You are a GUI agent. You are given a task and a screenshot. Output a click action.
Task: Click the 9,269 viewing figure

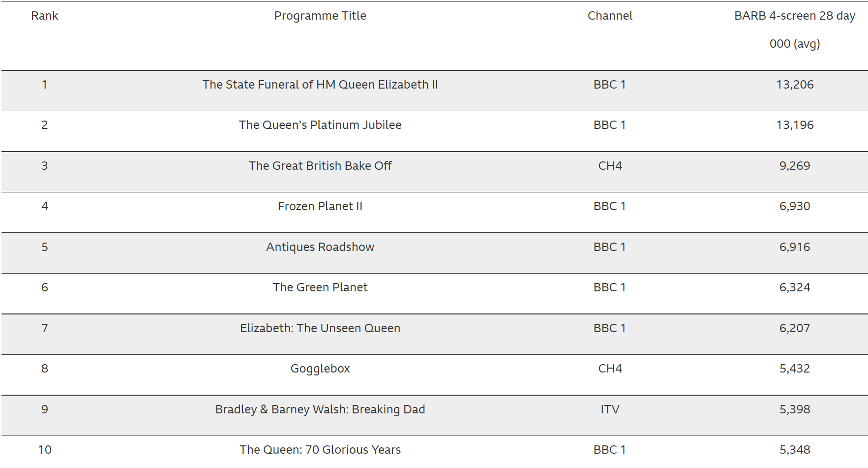[x=794, y=166]
